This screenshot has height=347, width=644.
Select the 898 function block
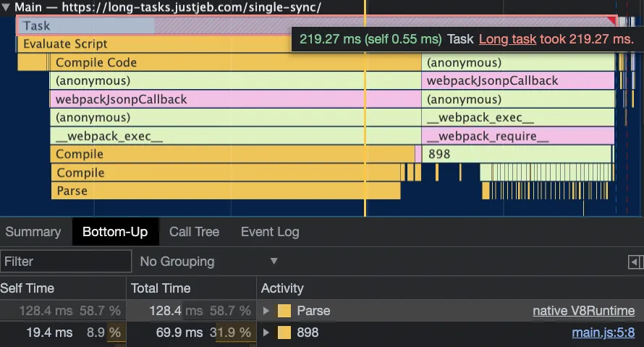tap(517, 154)
